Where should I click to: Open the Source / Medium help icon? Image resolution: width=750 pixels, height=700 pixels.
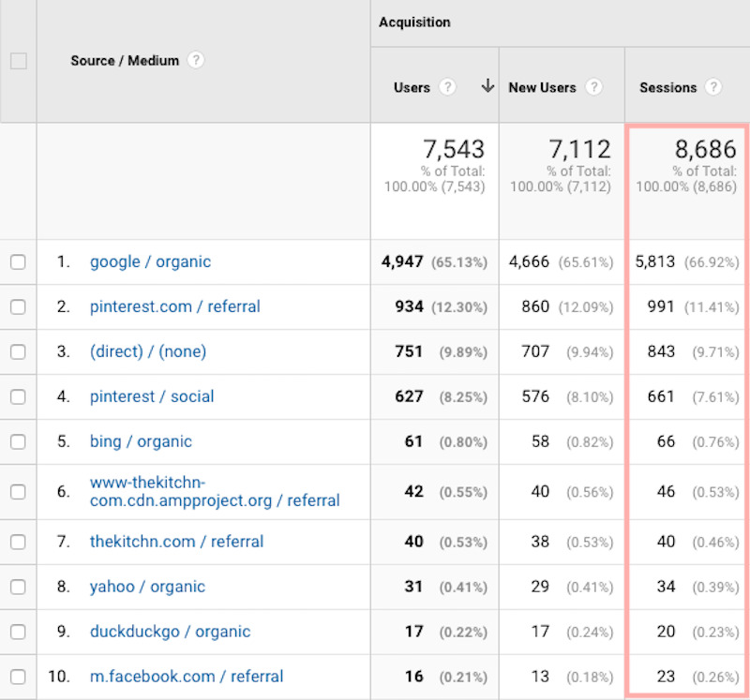tap(195, 60)
